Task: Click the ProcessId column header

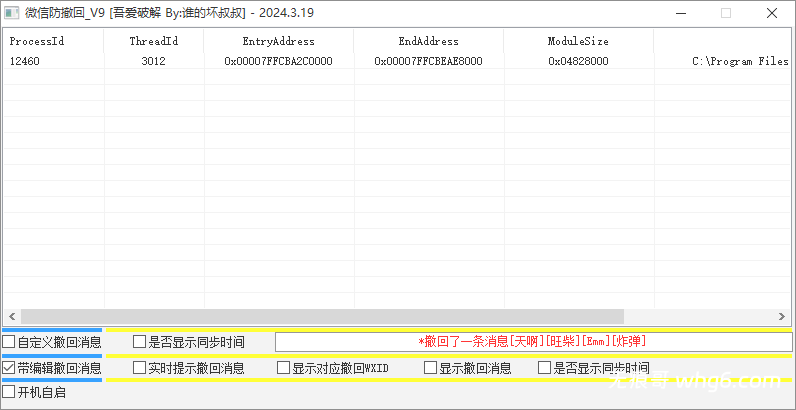Action: click(53, 42)
